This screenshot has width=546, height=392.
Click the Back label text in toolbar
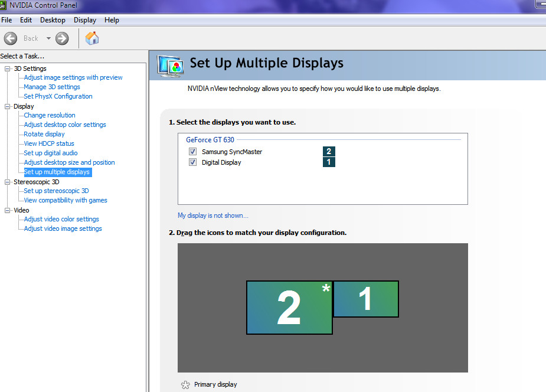pos(31,38)
